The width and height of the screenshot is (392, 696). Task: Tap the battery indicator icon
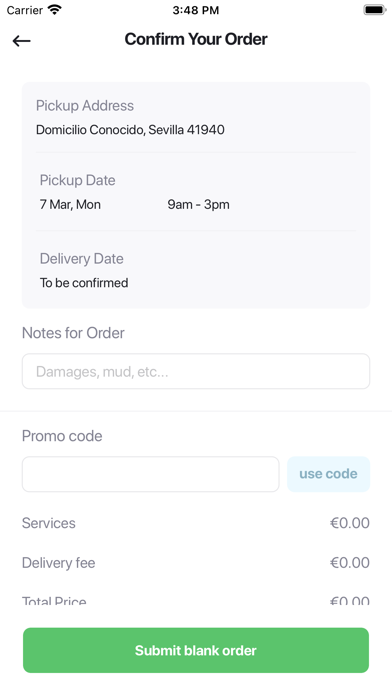(x=375, y=10)
